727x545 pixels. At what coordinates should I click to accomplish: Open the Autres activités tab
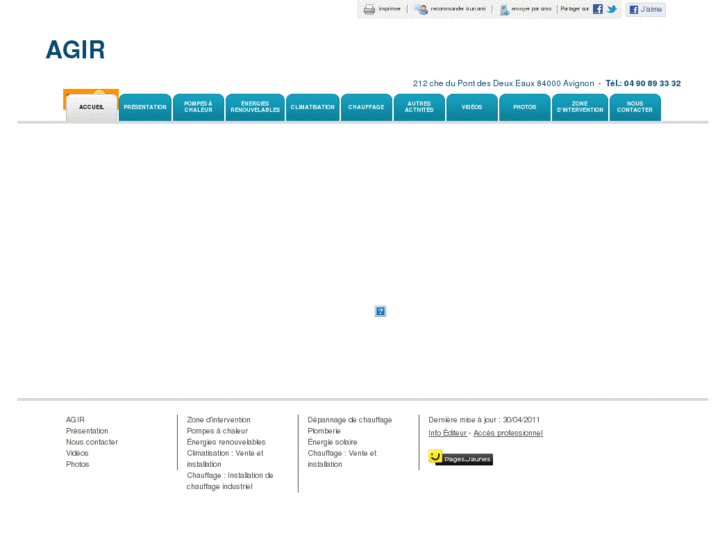tap(419, 107)
